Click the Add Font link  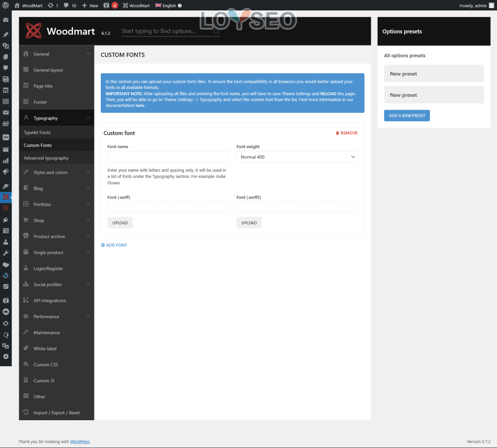pyautogui.click(x=114, y=245)
